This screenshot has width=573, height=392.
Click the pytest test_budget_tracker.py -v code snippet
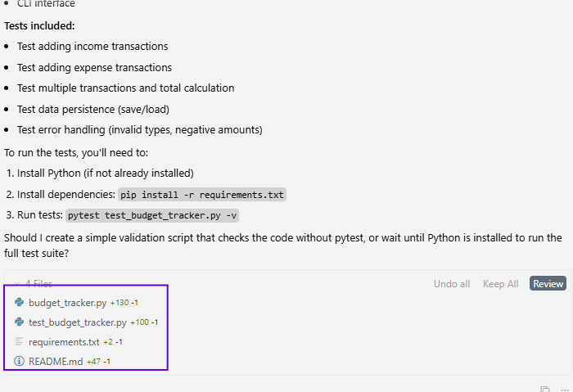152,216
